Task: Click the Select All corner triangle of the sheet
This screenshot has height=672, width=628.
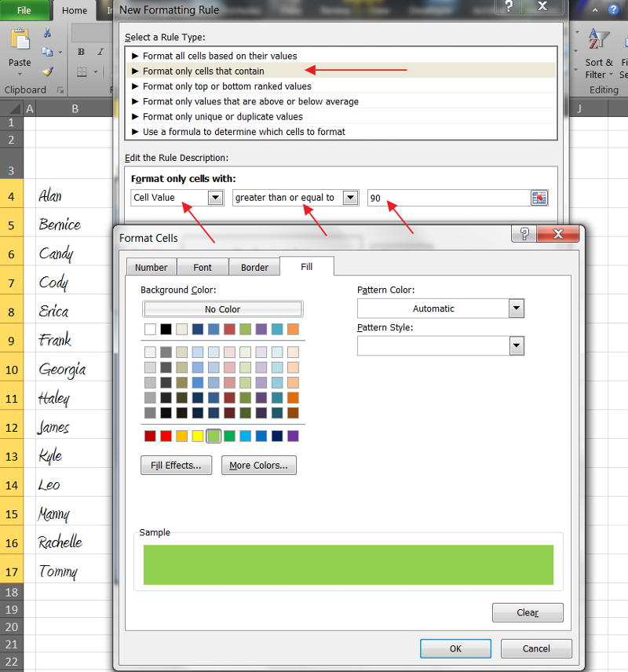Action: coord(14,108)
